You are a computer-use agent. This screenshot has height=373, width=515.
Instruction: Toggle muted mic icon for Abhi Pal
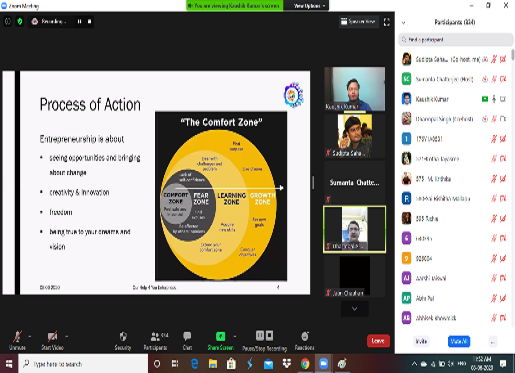coord(494,298)
